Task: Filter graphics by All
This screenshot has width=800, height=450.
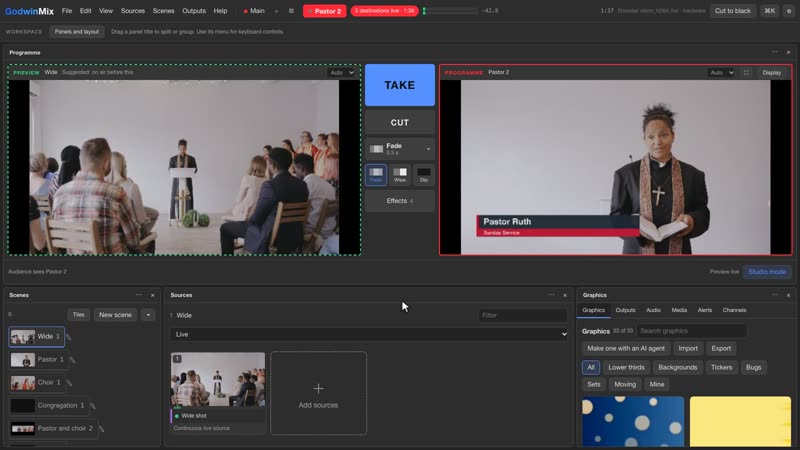Action: 591,367
